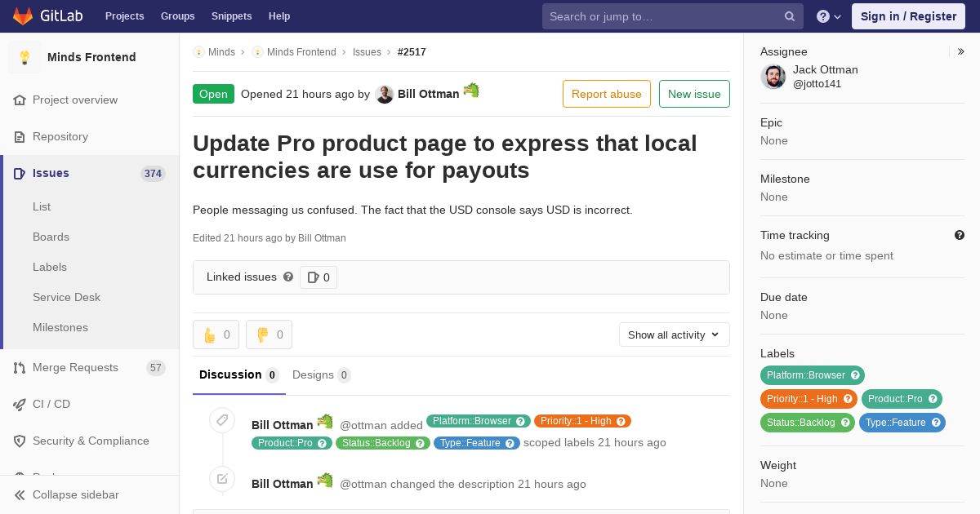Screen dimensions: 980x514
Task: Click Bill Ottman's author avatar
Action: pos(385,95)
